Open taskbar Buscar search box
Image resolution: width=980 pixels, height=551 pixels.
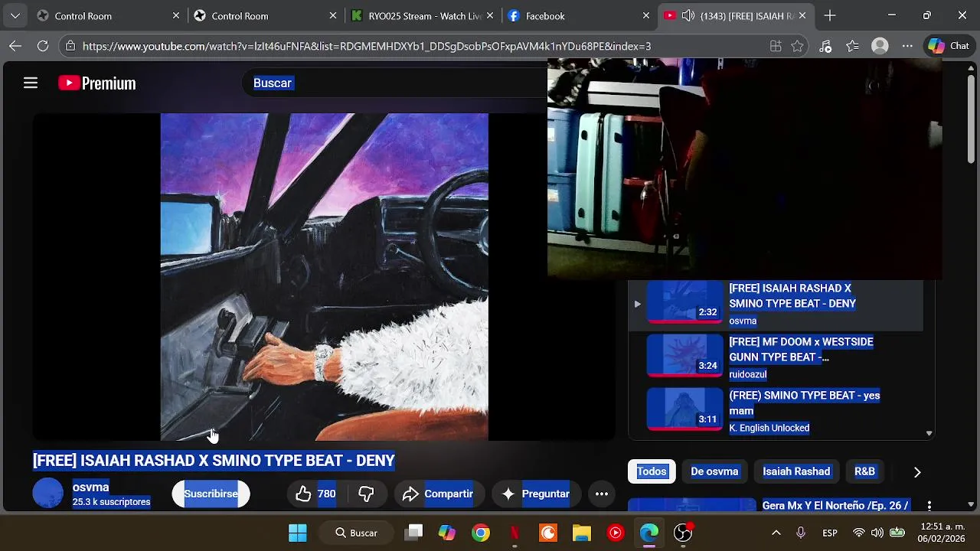pos(357,533)
